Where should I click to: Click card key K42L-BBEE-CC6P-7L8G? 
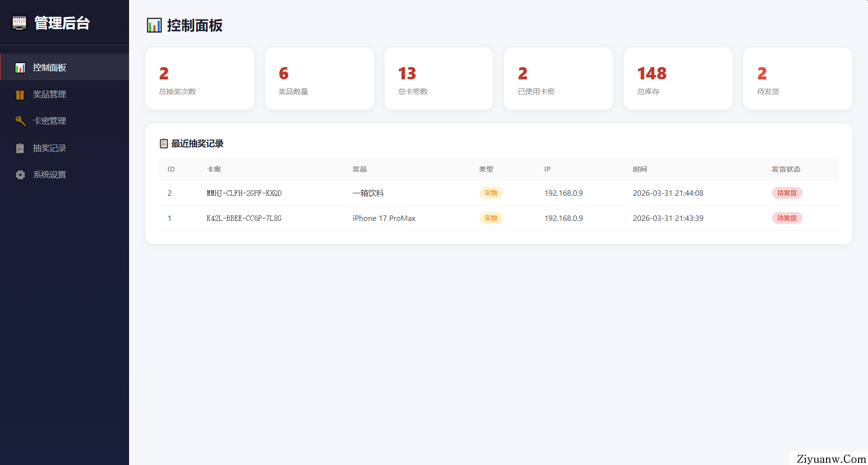(244, 218)
